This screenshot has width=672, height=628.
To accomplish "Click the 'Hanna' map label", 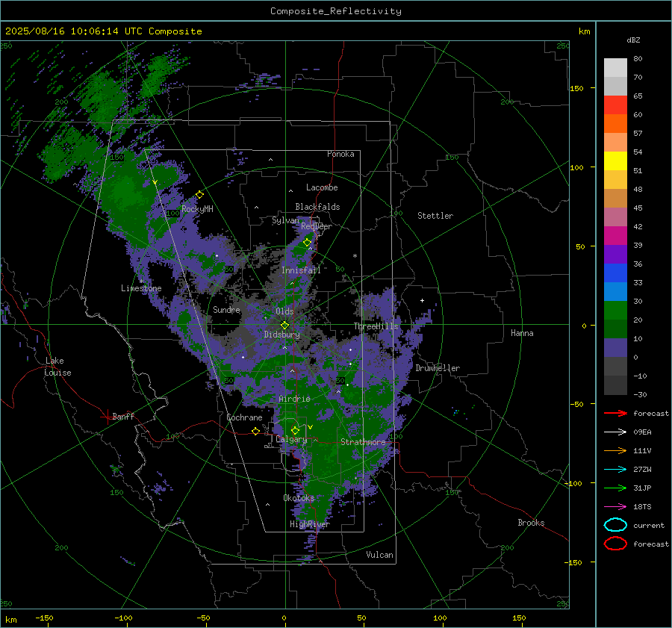I will pyautogui.click(x=522, y=333).
